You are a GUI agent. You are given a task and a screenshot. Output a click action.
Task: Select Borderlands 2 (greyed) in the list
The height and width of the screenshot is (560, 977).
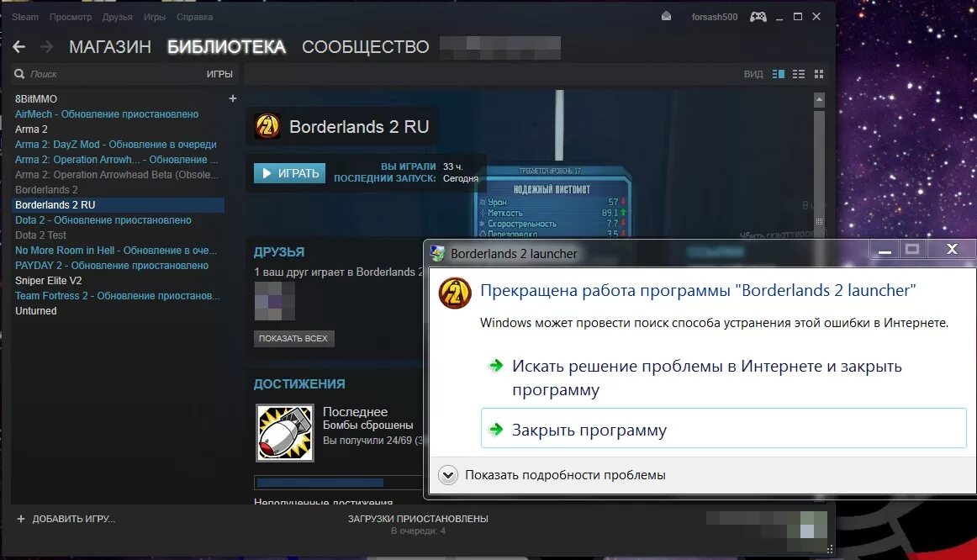pos(47,189)
